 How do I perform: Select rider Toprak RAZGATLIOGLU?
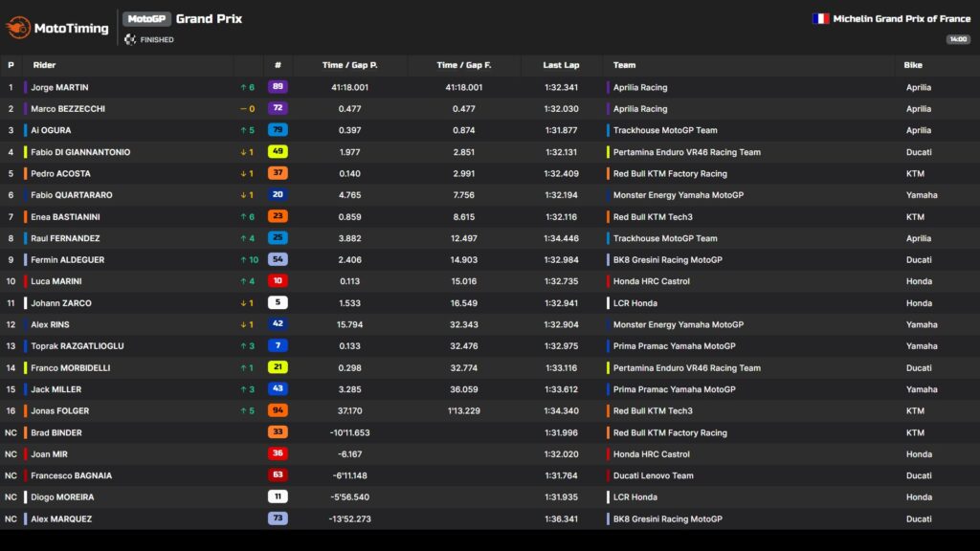(78, 346)
